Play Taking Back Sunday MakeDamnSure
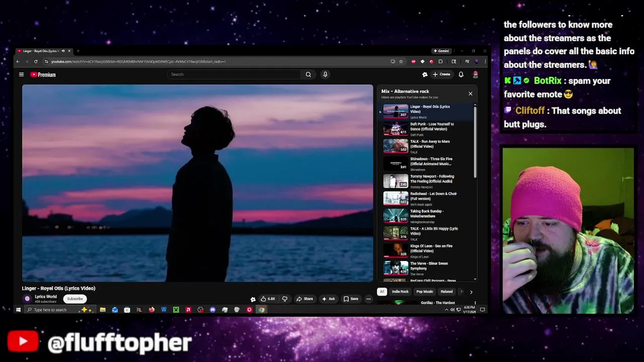The width and height of the screenshot is (644, 362). point(427,216)
